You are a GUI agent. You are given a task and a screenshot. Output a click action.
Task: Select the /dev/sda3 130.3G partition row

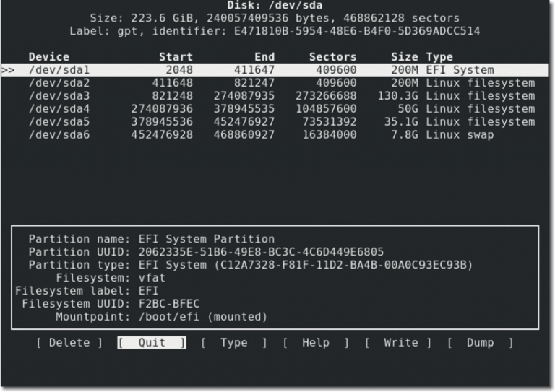pos(275,96)
